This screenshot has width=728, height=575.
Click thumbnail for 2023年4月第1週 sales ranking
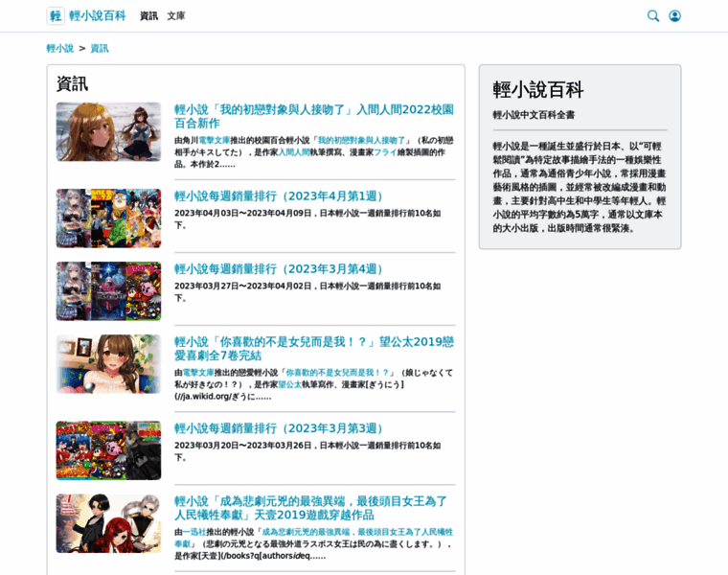pos(108,218)
